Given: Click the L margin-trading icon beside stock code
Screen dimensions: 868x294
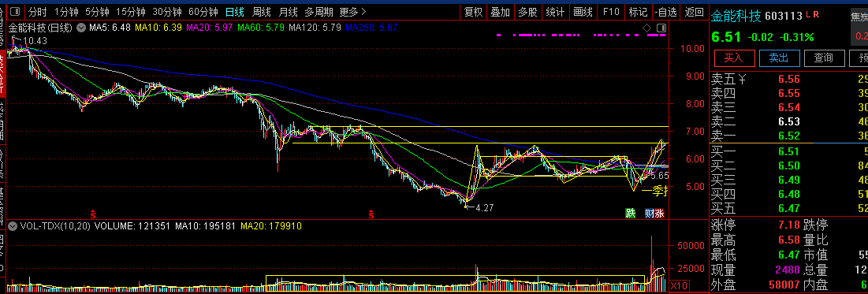Looking at the screenshot, I should point(808,14).
